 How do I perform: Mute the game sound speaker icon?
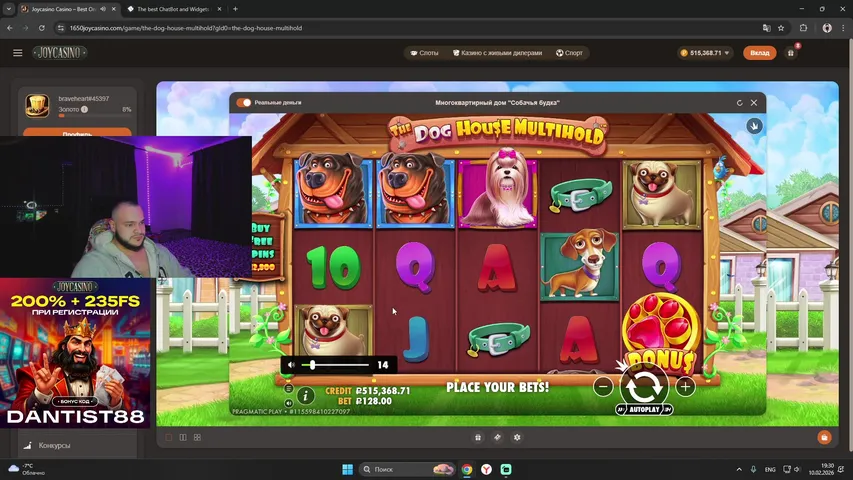point(292,365)
